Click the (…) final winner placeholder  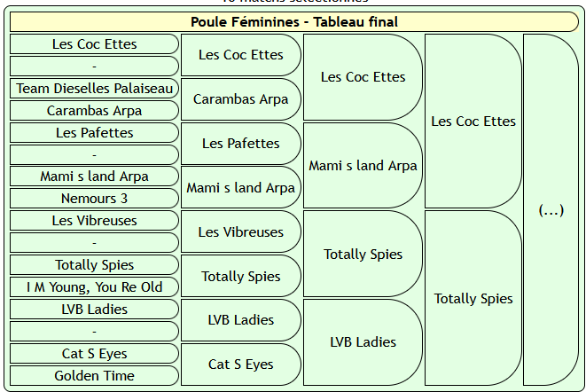click(551, 210)
